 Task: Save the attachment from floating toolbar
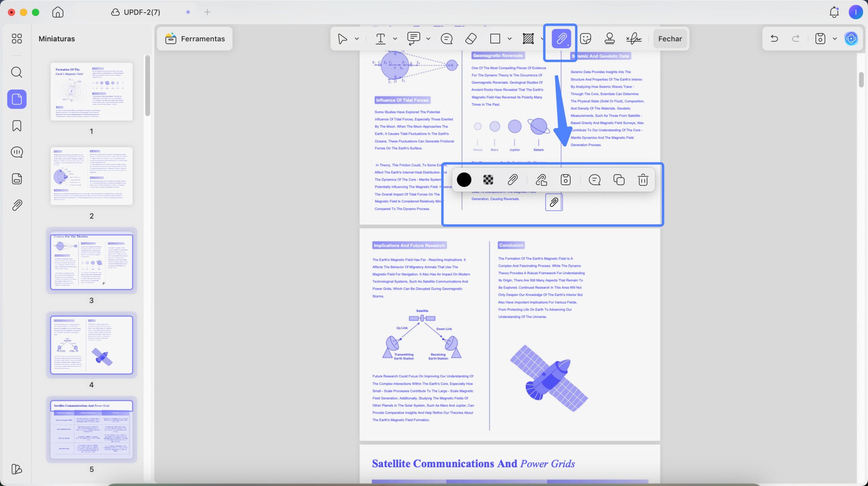[x=566, y=180]
